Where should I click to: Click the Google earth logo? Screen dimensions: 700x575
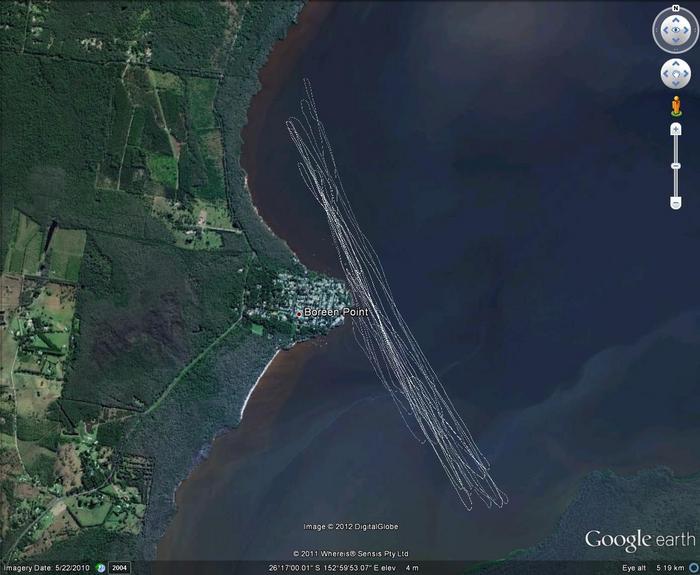coord(639,540)
